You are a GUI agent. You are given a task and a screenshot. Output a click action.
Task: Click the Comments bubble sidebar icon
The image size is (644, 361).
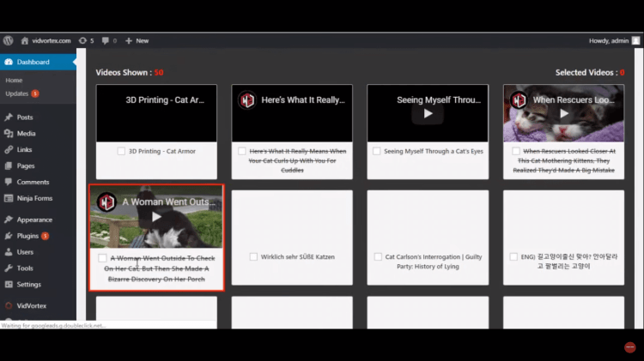[9, 182]
